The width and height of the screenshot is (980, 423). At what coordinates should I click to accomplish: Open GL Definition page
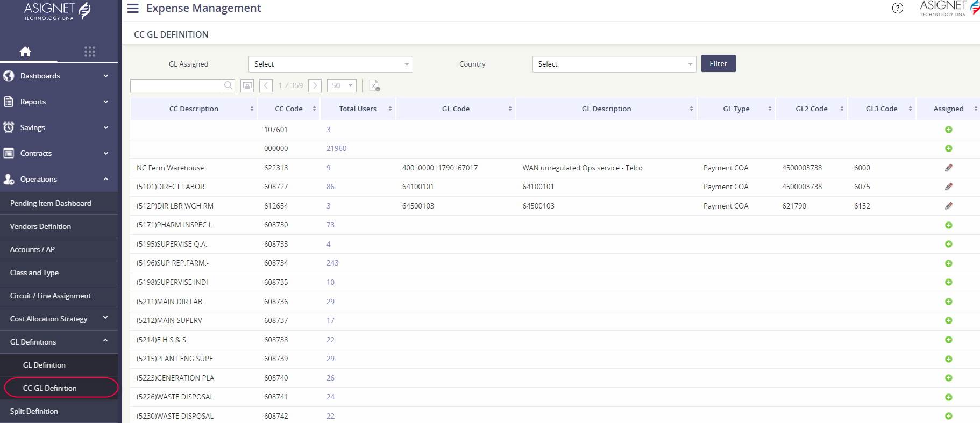click(59, 365)
